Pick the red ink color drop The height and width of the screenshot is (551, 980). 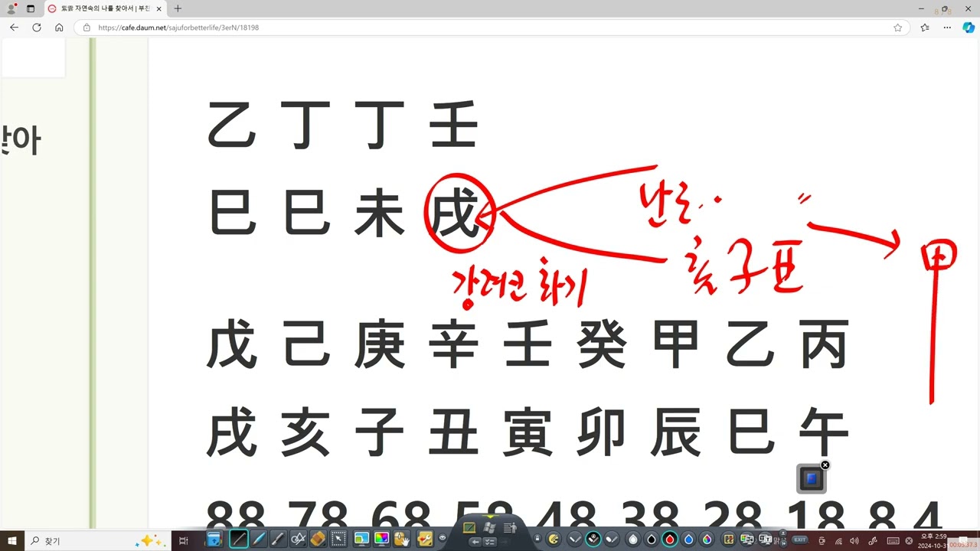tap(671, 540)
